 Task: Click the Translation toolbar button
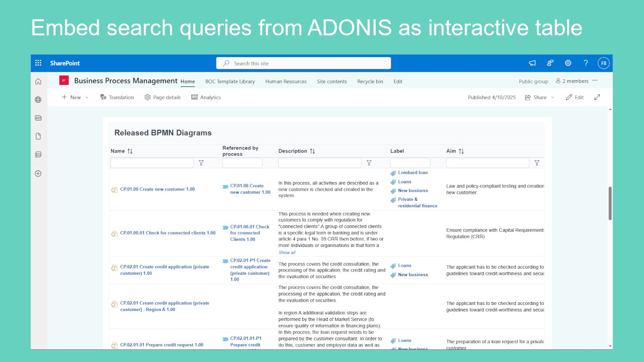point(117,97)
